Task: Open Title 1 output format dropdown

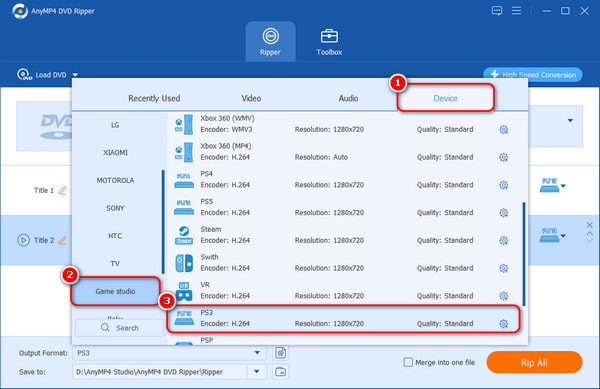Action: pyautogui.click(x=563, y=186)
